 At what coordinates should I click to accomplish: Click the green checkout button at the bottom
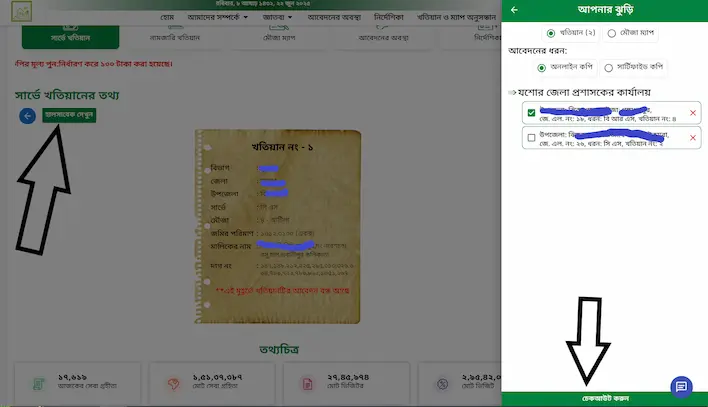coord(605,398)
